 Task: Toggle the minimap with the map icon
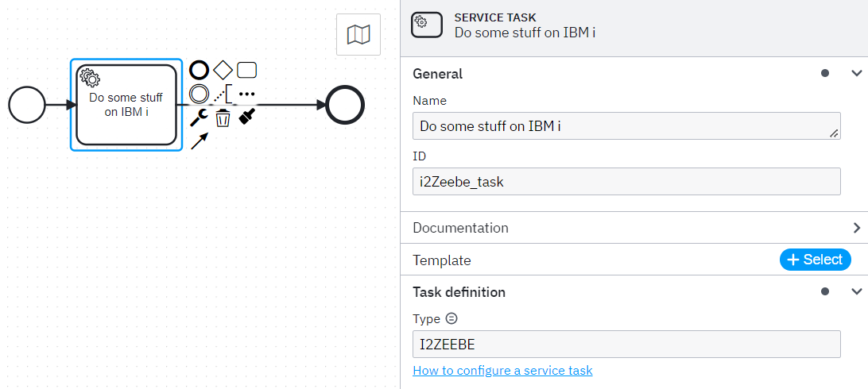358,35
